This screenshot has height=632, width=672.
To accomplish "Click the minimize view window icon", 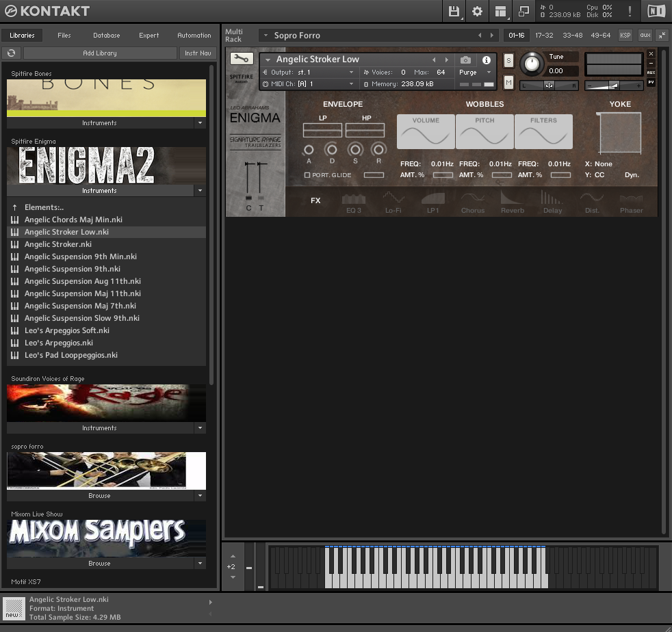I will click(524, 11).
